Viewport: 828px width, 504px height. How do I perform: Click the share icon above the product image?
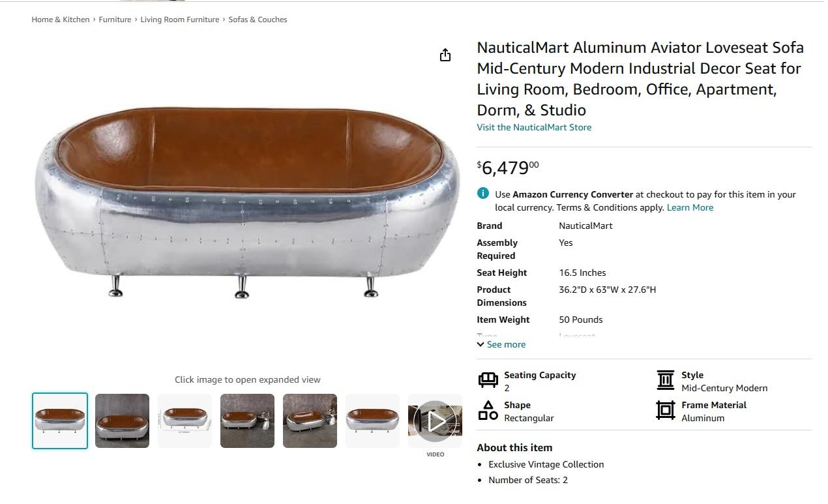(445, 55)
